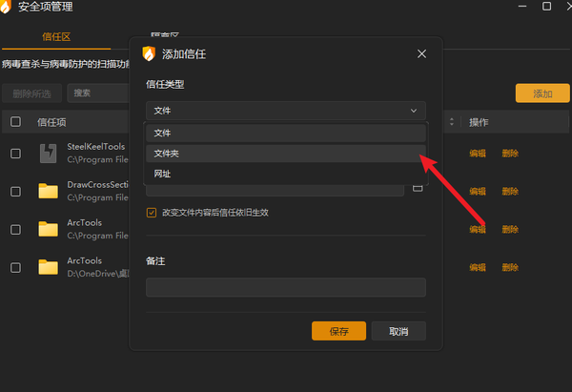Click the shield logo in Add Trust dialog
572x392 pixels.
pos(149,54)
